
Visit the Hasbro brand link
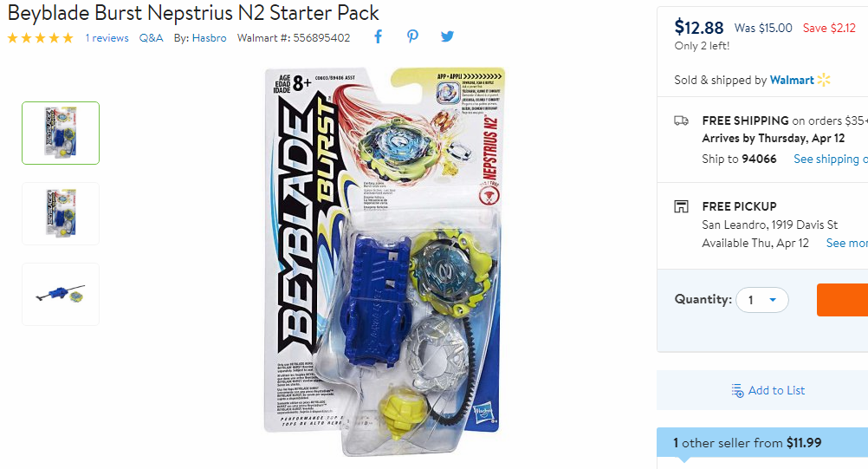pyautogui.click(x=210, y=37)
